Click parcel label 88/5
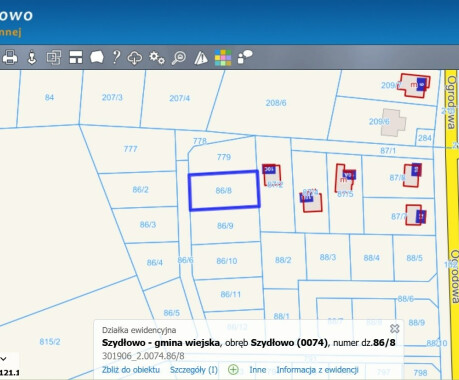Image resolution: width=459 pixels, height=380 pixels. [415, 258]
